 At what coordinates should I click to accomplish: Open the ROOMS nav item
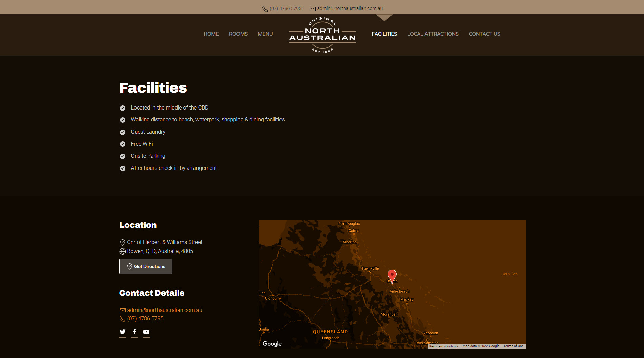point(238,34)
